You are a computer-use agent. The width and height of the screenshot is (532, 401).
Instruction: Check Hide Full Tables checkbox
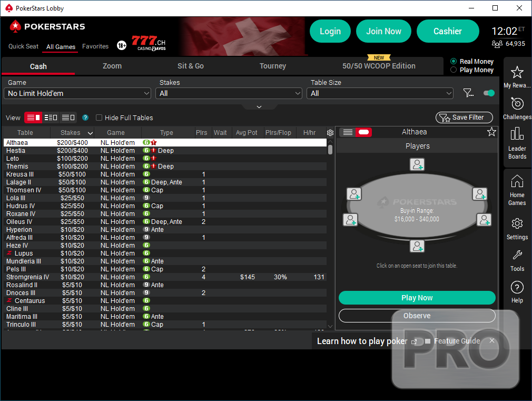pos(99,118)
